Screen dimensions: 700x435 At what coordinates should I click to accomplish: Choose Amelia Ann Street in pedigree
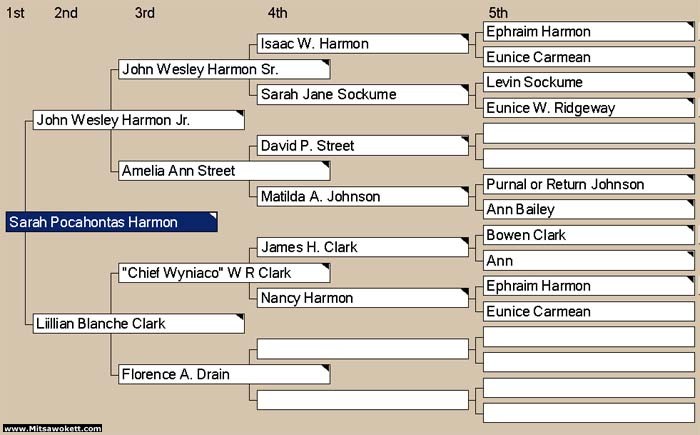pyautogui.click(x=224, y=171)
